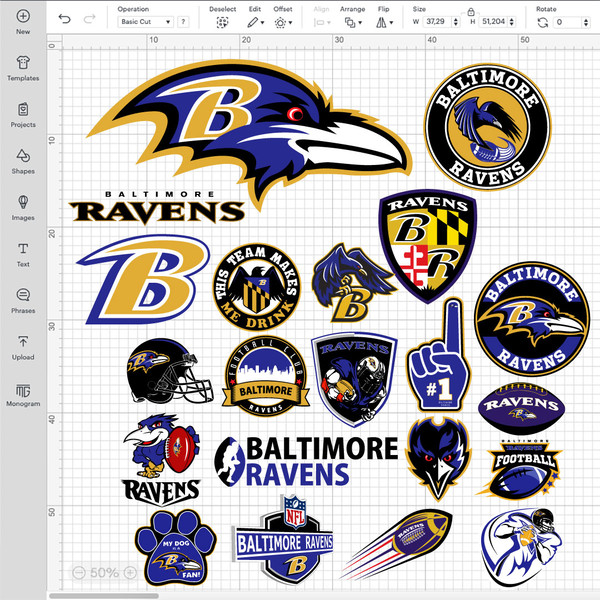Select the front-facing raven head logo

point(439,458)
